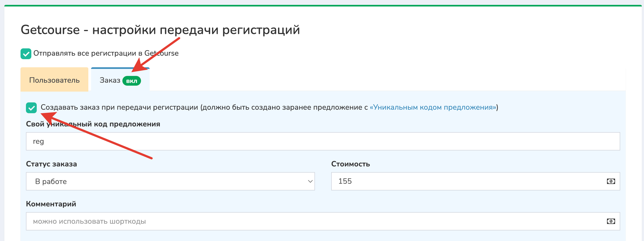Toggle the «Создавать заказ при передачи регистрации» checkbox
This screenshot has height=241, width=644.
click(x=31, y=108)
